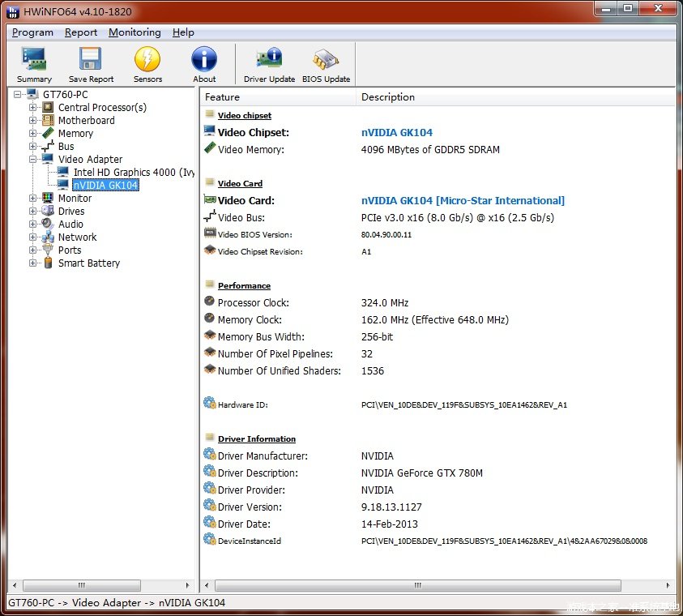Click the GT760-PC computer icon
This screenshot has width=683, height=616.
pyautogui.click(x=32, y=94)
